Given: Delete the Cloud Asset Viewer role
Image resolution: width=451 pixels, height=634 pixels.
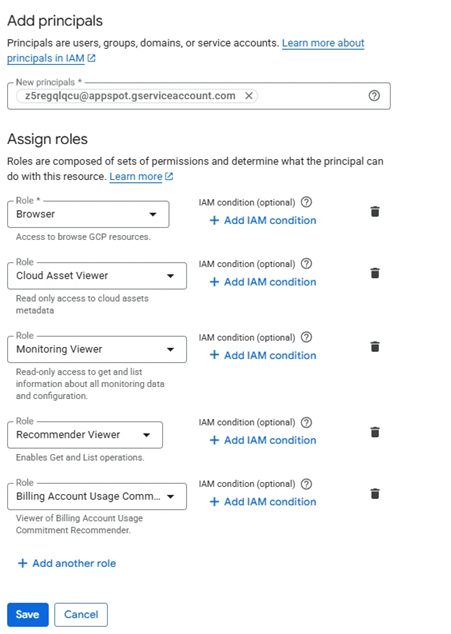Looking at the screenshot, I should click(x=375, y=273).
